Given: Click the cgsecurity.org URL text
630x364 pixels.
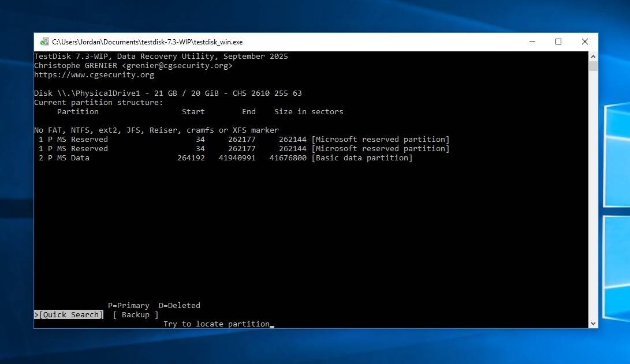Looking at the screenshot, I should (x=94, y=75).
